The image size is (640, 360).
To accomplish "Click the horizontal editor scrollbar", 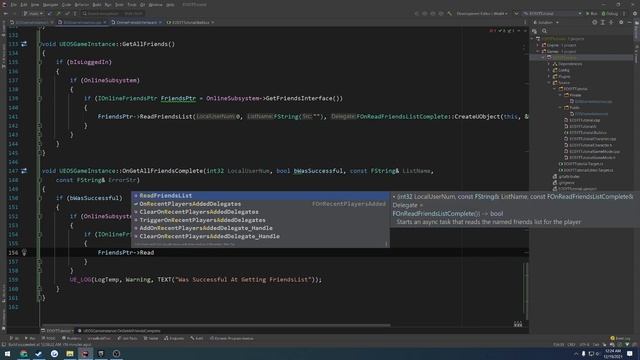I will click(216, 325).
